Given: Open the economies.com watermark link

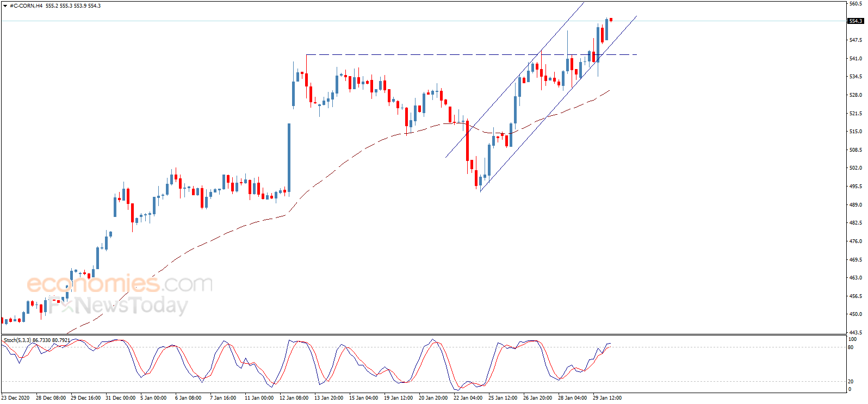Looking at the screenshot, I should (x=120, y=283).
